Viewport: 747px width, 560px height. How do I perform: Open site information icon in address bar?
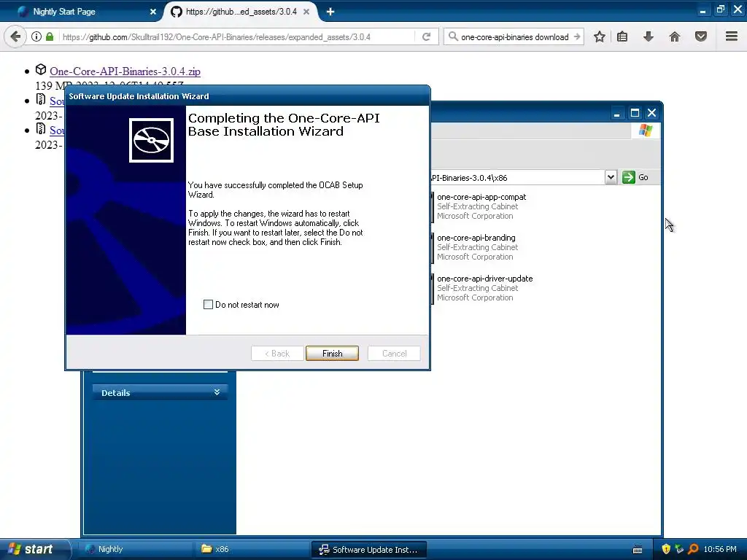(36, 36)
